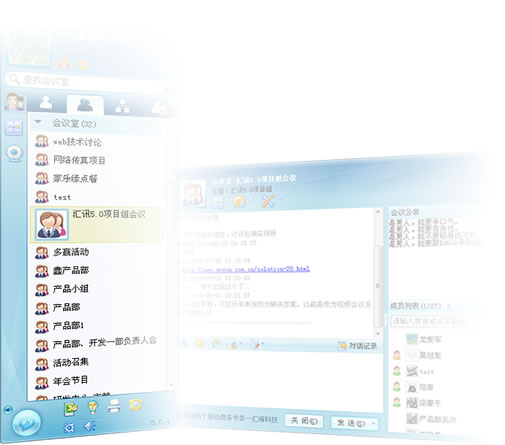This screenshot has width=505, height=445.
Task: Open the solution-20.html hyperlink in chat
Action: coord(246,269)
